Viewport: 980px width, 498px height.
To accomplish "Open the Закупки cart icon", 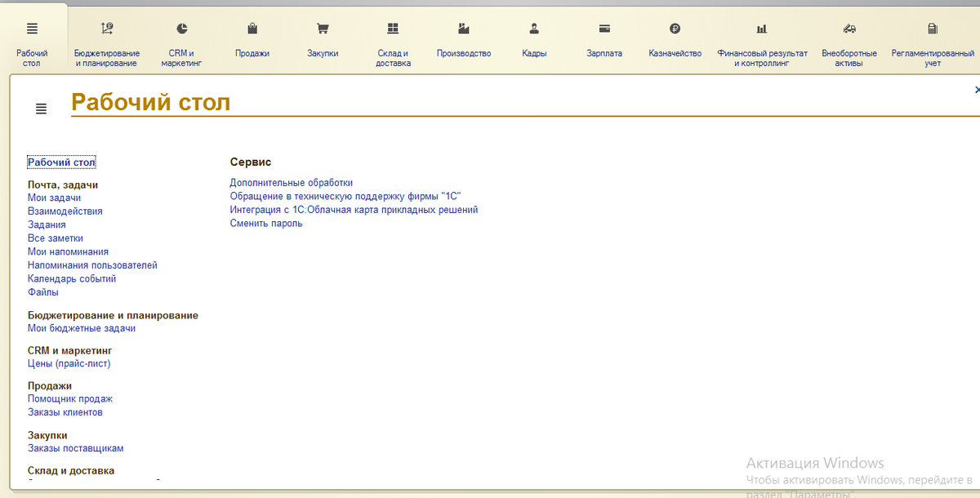I will (323, 29).
